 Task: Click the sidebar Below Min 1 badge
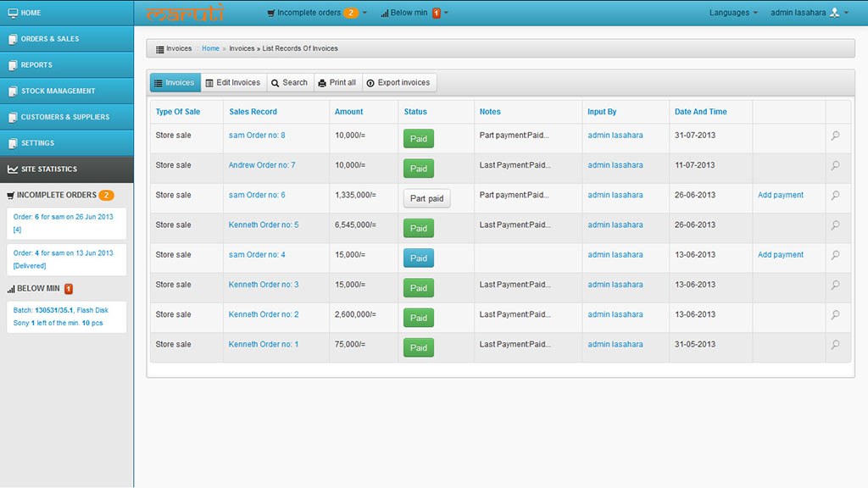coord(69,289)
